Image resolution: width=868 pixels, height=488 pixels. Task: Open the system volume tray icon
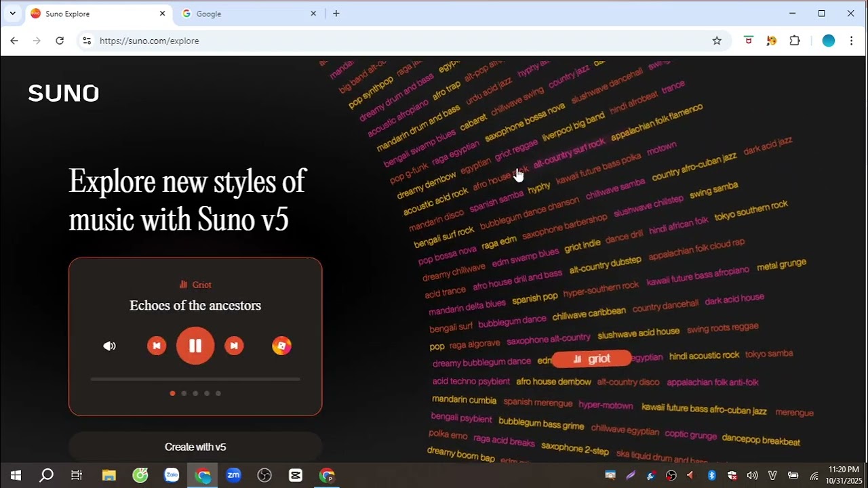(x=752, y=475)
